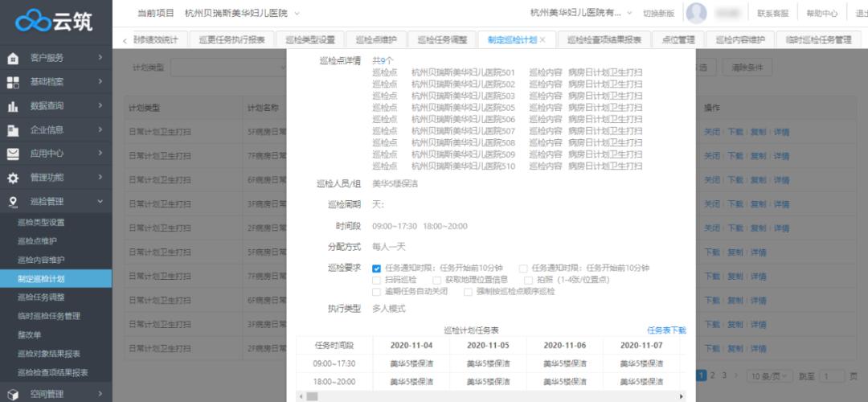Click the 云筑 cloud logo
868x402 pixels.
tap(33, 21)
